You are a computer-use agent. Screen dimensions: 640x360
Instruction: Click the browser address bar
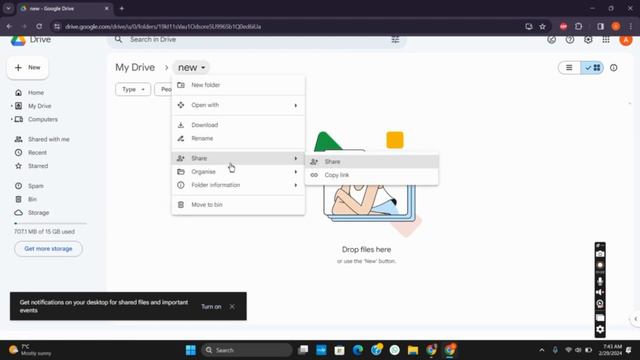[286, 27]
